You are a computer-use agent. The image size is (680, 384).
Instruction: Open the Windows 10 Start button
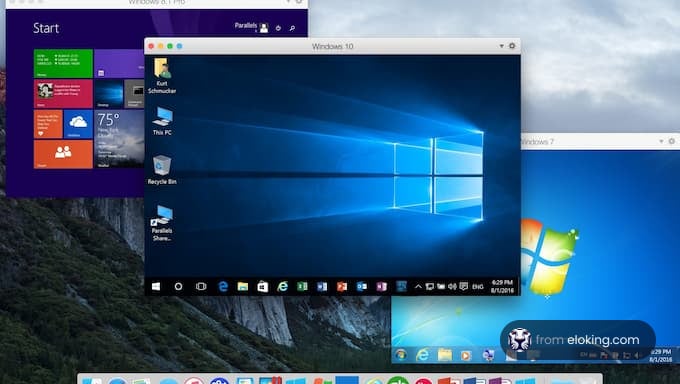[156, 286]
